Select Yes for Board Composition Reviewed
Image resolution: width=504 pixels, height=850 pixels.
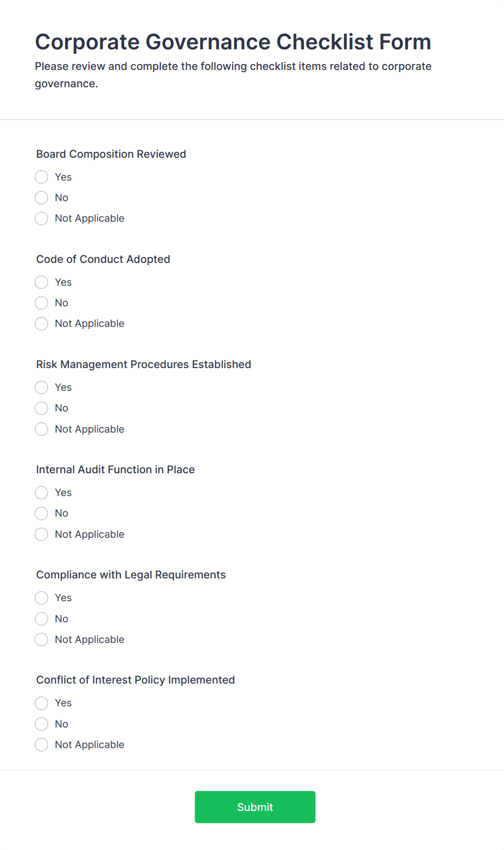pyautogui.click(x=42, y=177)
